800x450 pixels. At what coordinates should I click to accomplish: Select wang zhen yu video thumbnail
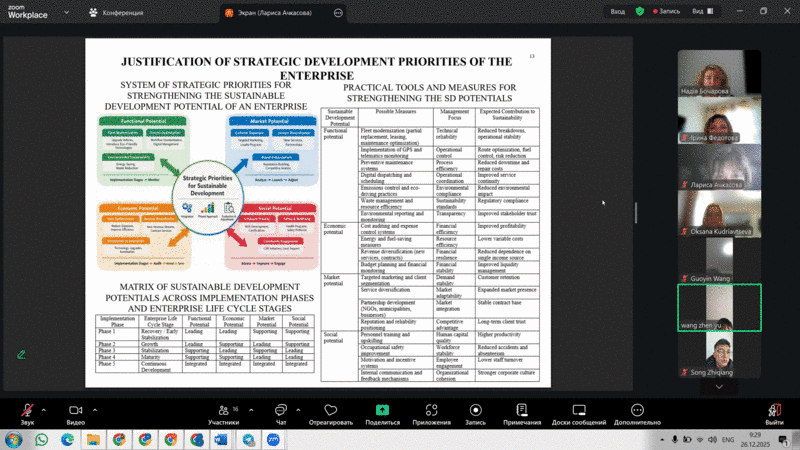tap(719, 307)
